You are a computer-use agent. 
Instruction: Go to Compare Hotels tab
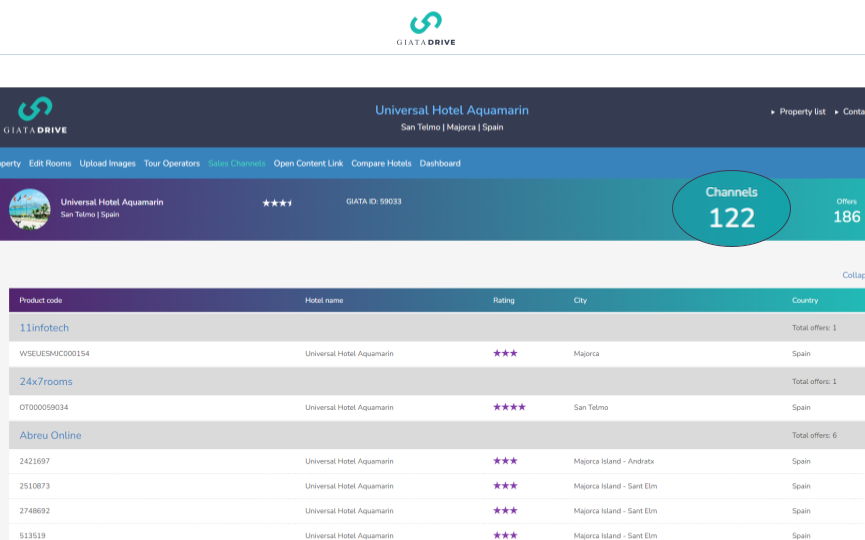point(381,163)
